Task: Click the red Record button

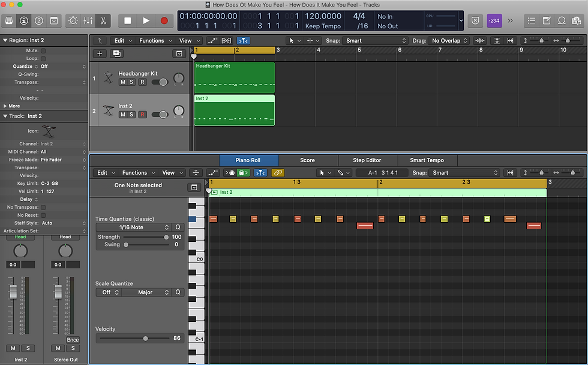Action: pyautogui.click(x=164, y=20)
